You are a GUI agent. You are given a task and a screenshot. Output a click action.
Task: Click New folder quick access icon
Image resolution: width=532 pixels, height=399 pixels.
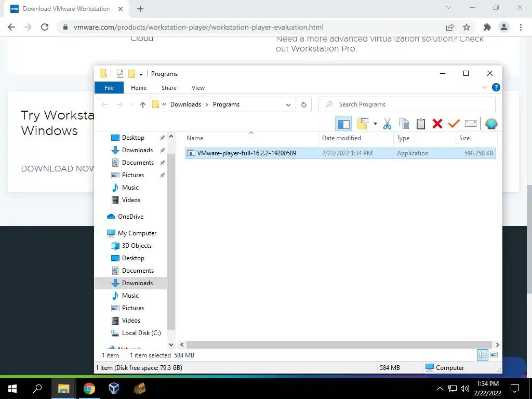131,74
